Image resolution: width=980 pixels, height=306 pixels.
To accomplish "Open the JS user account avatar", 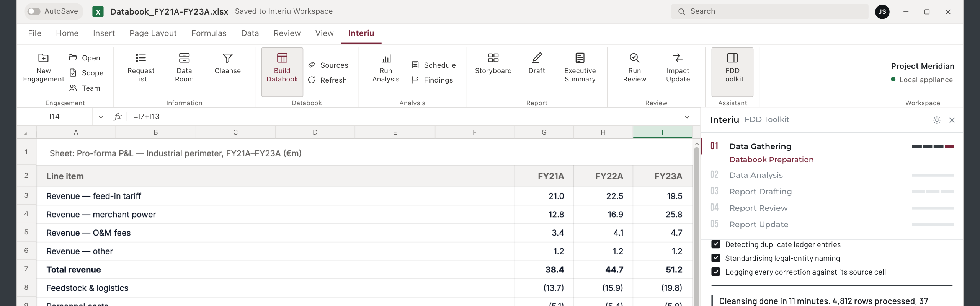I will click(x=882, y=11).
